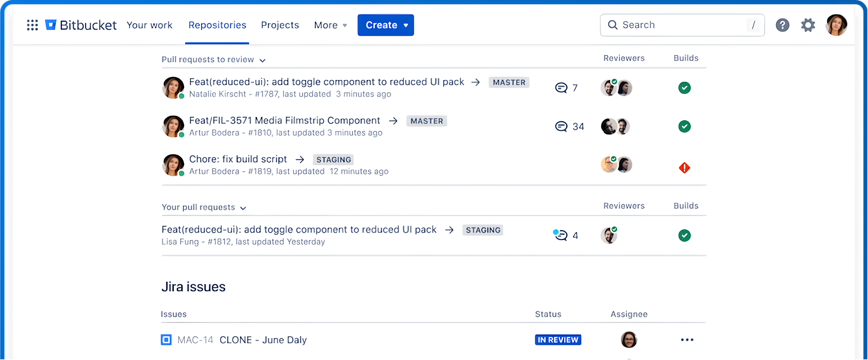The width and height of the screenshot is (868, 360).
Task: Open Your work in navigation
Action: coord(149,25)
